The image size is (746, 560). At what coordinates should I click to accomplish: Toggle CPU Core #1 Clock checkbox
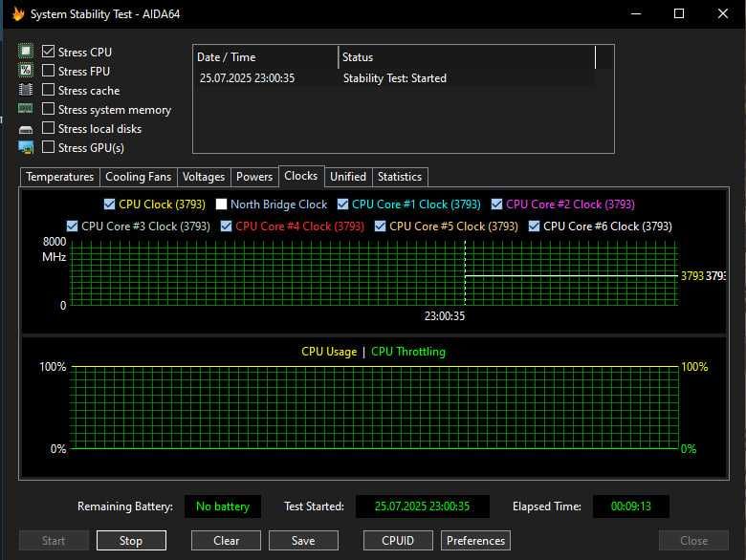pyautogui.click(x=342, y=204)
